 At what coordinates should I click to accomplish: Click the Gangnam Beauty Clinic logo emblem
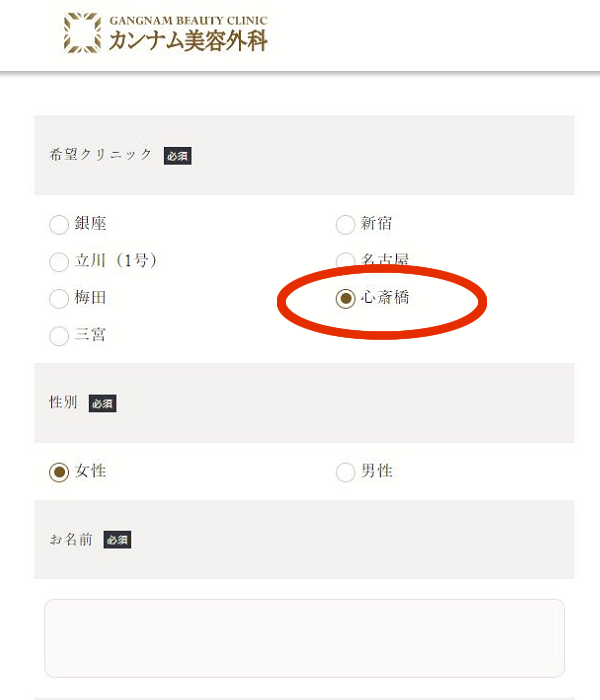(x=82, y=32)
